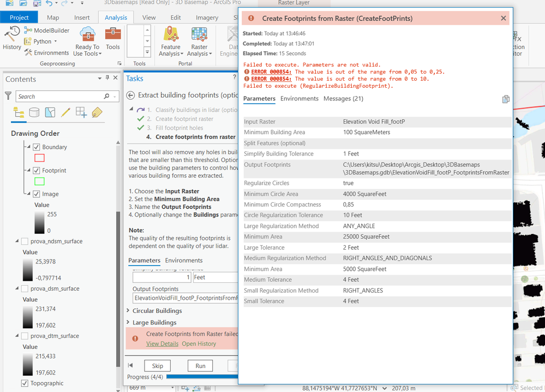The width and height of the screenshot is (545, 392).
Task: Open Environments tab in the Tasks pane
Action: coord(183,261)
